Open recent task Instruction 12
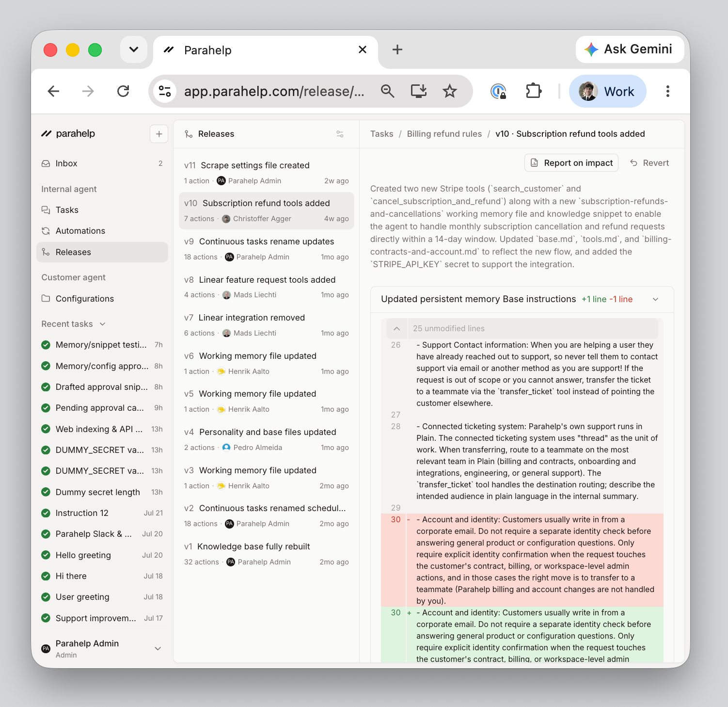728x707 pixels. (x=102, y=513)
